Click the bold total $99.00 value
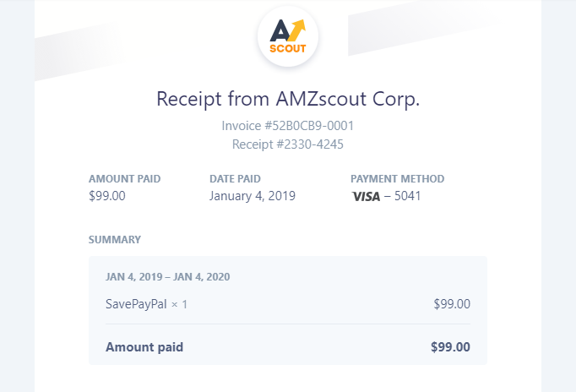576x392 pixels. (x=450, y=346)
